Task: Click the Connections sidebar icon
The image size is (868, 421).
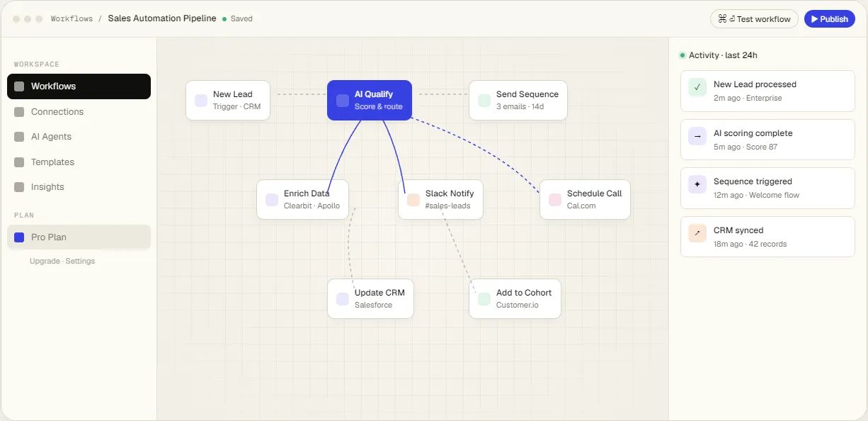Action: point(19,112)
